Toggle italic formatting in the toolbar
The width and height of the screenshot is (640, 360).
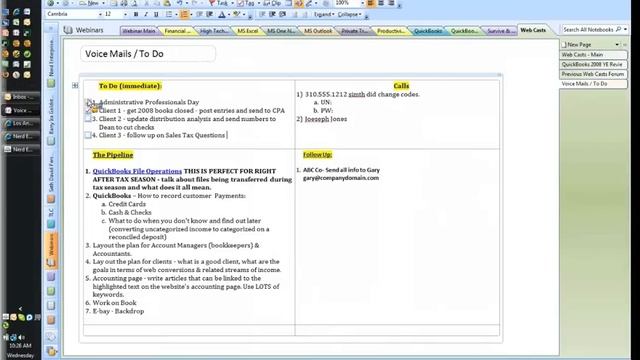pyautogui.click(x=146, y=14)
